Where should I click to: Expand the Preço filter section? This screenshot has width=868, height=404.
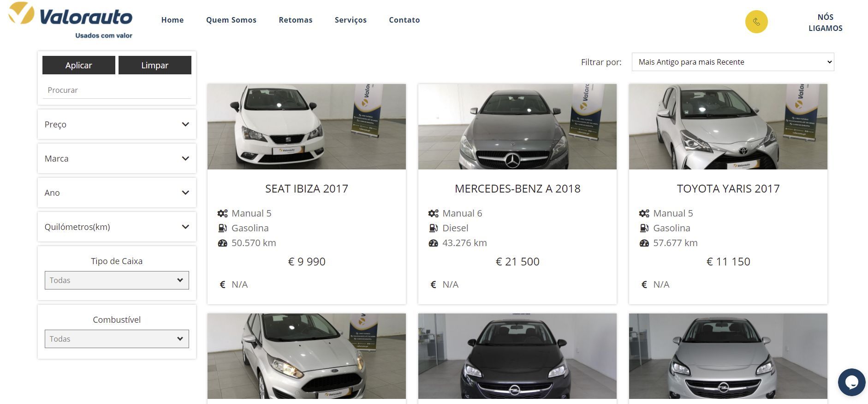116,124
